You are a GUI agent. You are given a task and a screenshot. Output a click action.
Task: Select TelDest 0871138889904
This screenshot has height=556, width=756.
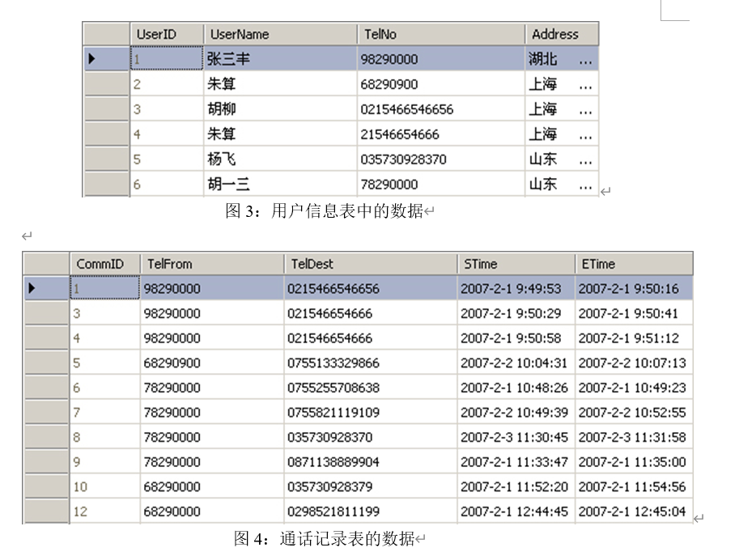click(x=371, y=462)
